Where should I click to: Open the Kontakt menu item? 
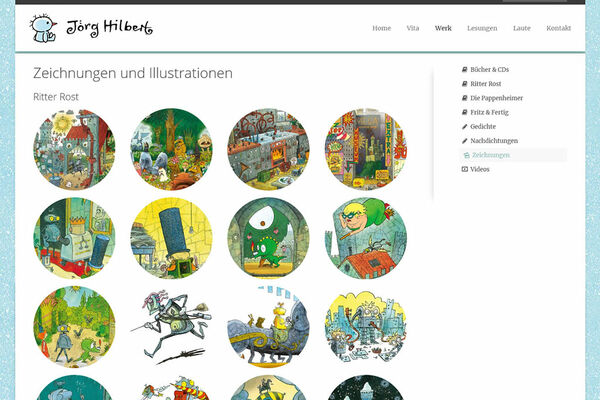[558, 28]
